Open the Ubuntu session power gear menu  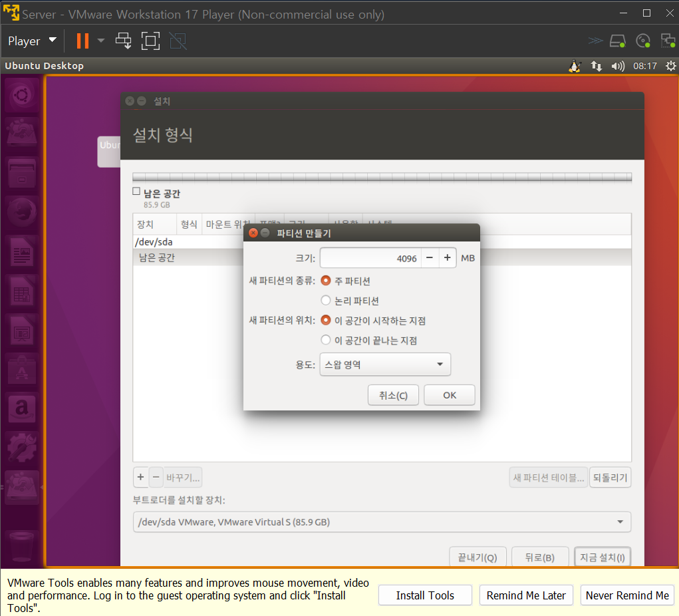(671, 66)
